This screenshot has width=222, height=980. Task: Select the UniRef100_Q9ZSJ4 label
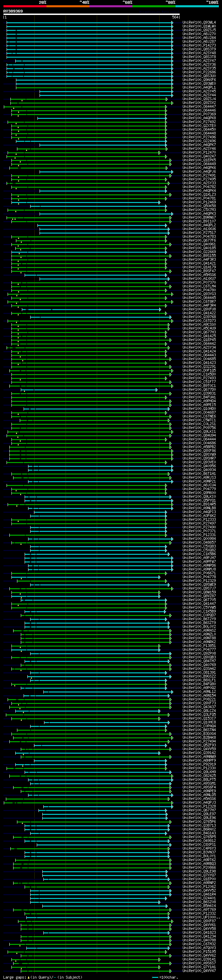(199, 99)
